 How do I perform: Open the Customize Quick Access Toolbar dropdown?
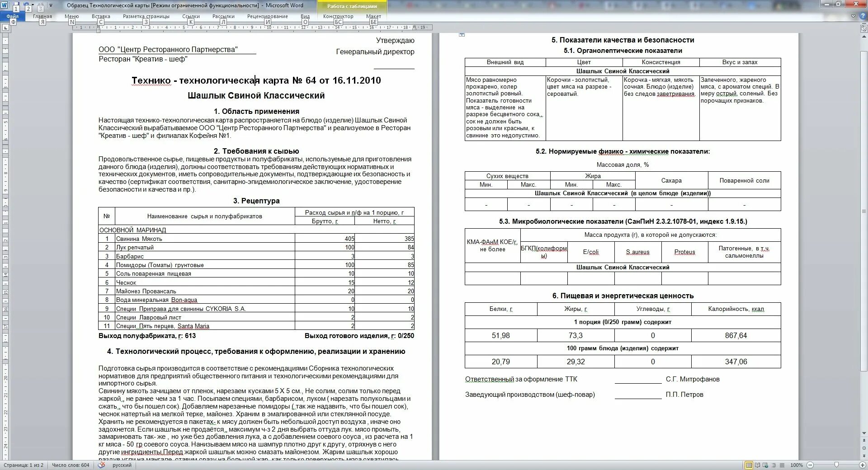(51, 6)
